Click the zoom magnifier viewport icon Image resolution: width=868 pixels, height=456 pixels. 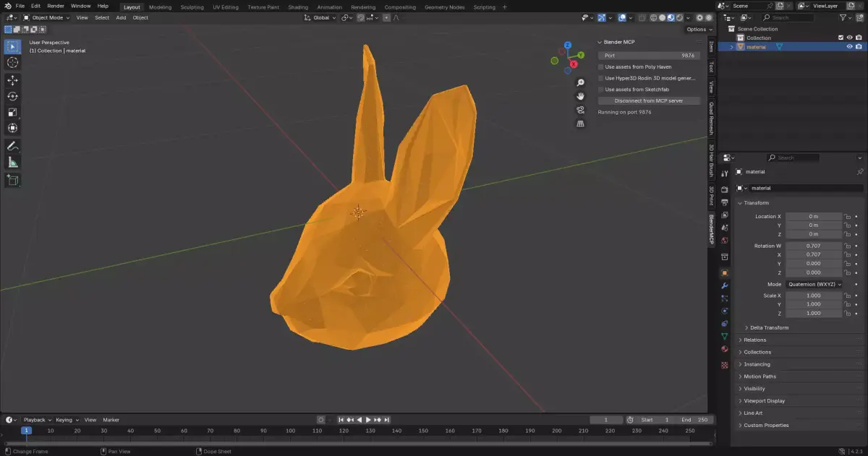coord(580,82)
